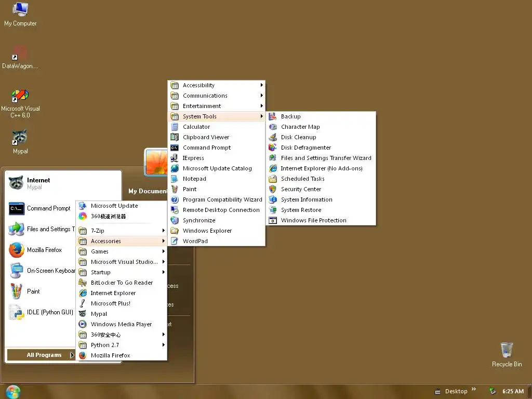The width and height of the screenshot is (532, 399).
Task: Select the Mypal raccoon desktop shortcut
Action: [20, 142]
